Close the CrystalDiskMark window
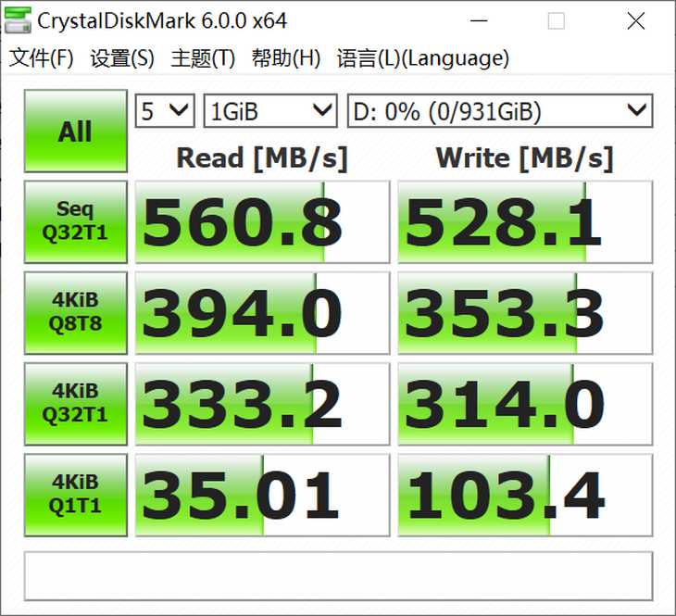Viewport: 676px width, 616px height. click(635, 20)
